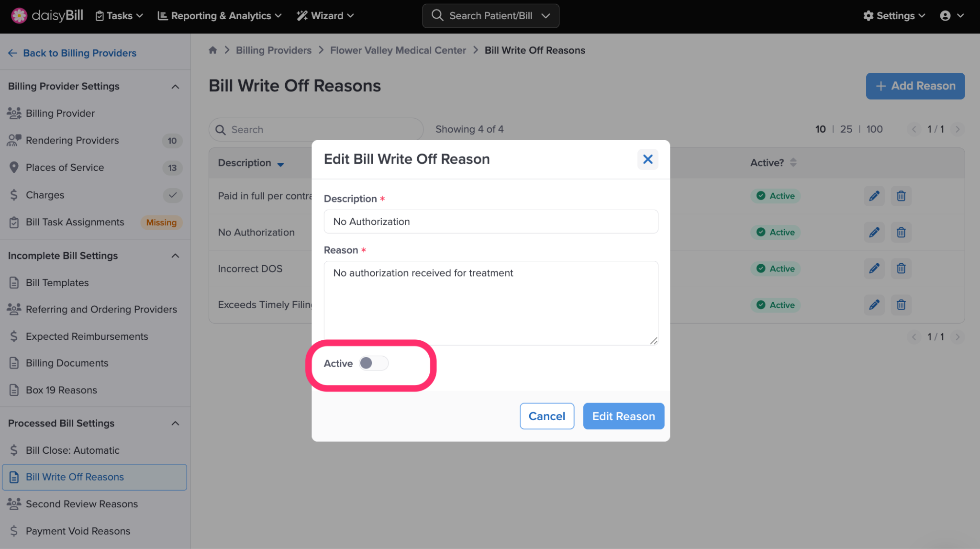The image size is (980, 549).
Task: Open the Reporting & Analytics menu
Action: pyautogui.click(x=220, y=16)
